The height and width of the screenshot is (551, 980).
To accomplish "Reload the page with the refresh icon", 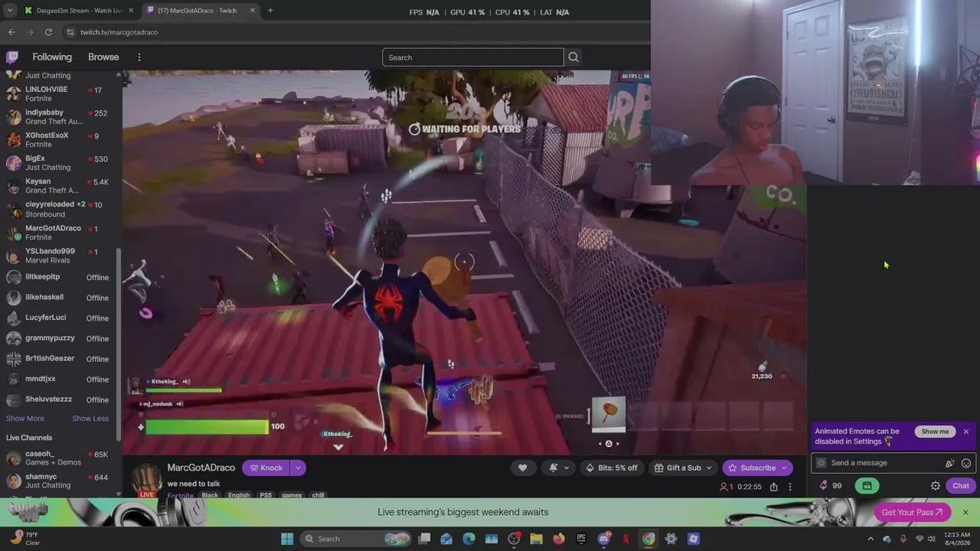I will tap(48, 32).
